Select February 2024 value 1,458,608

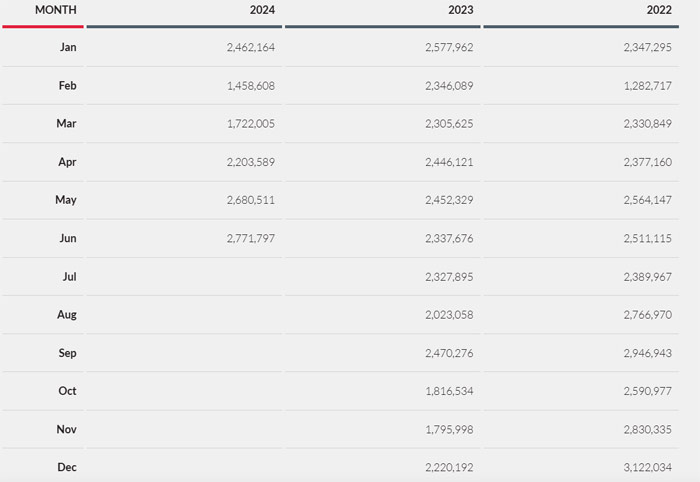point(243,86)
